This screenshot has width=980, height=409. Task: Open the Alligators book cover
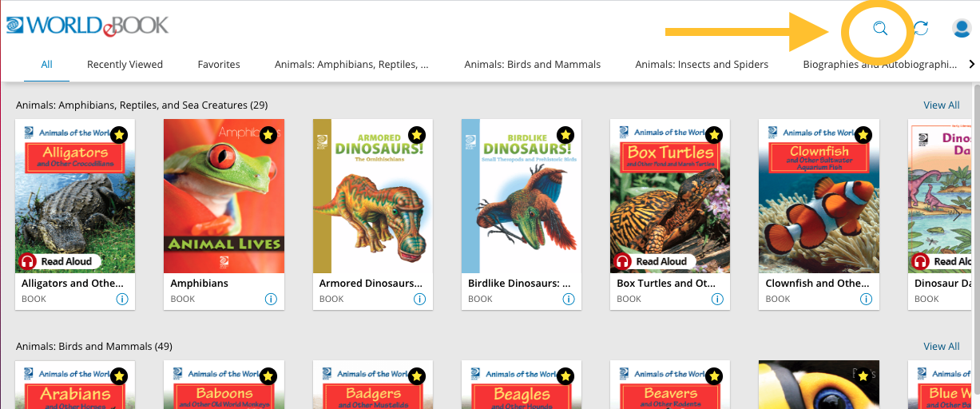click(x=75, y=197)
